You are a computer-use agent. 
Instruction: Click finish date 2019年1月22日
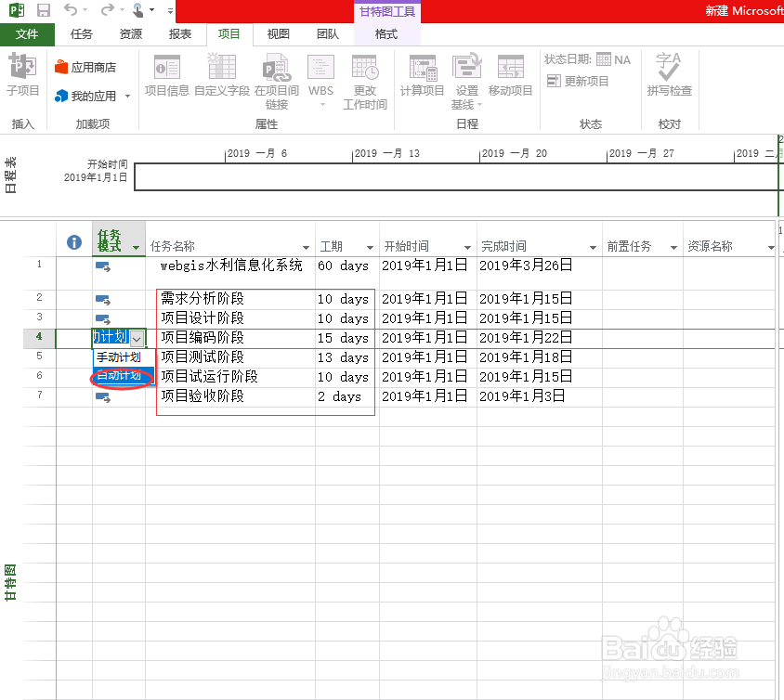click(x=526, y=338)
